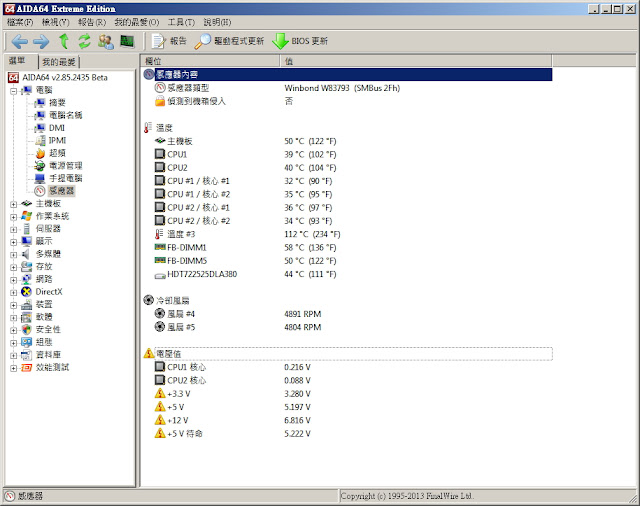Click the 資料庫 database tree icon

coord(27,355)
